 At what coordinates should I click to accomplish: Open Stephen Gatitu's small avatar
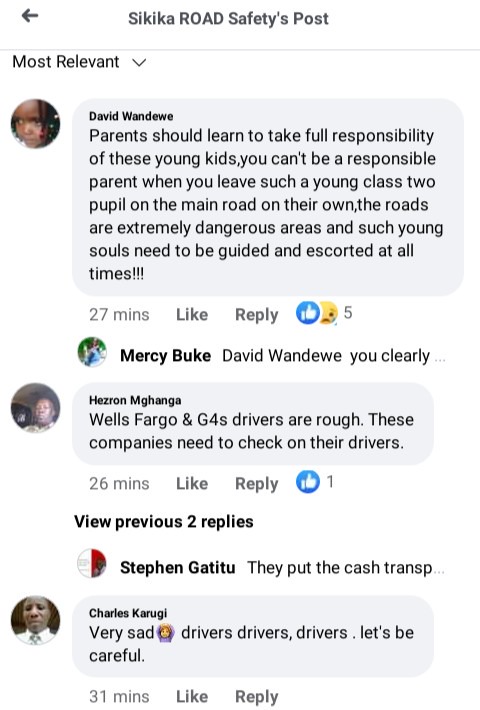[x=92, y=563]
